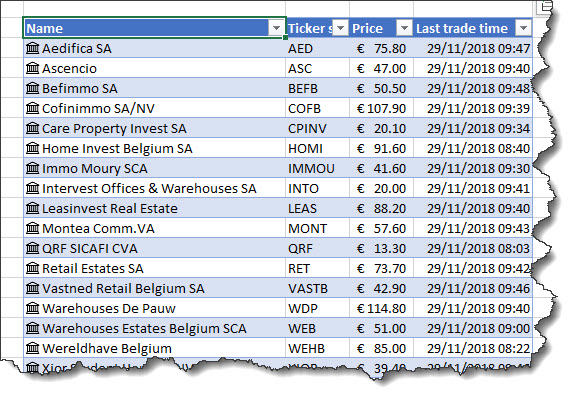The height and width of the screenshot is (402, 578).
Task: Select price cell € 75.80
Action: coord(381,48)
